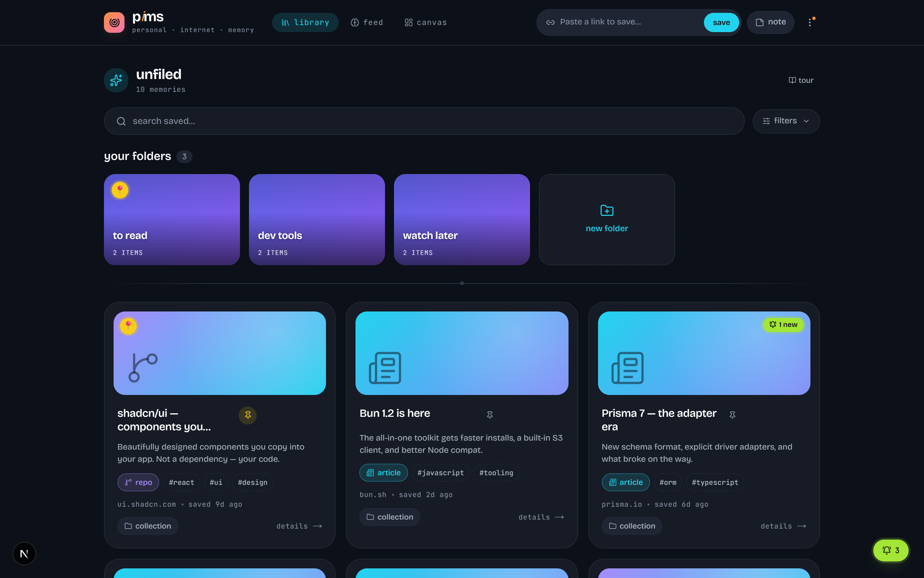Viewport: 924px width, 578px height.
Task: Filter by #orm tag
Action: click(668, 482)
